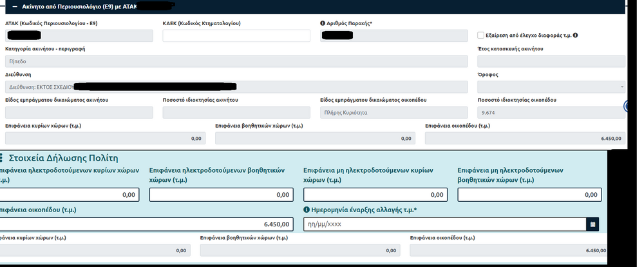Click Ποσοστό ιδιοκτησίας οικοπέδου field showing 9.674
This screenshot has width=644, height=267.
[551, 112]
